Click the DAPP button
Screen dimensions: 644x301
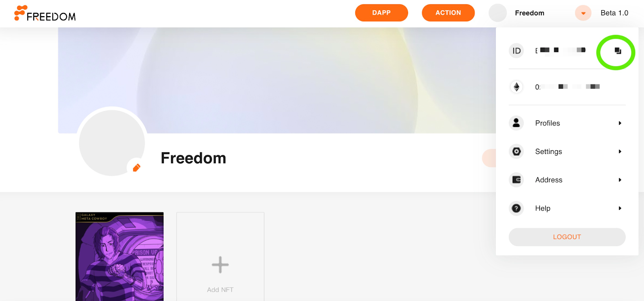(x=382, y=13)
